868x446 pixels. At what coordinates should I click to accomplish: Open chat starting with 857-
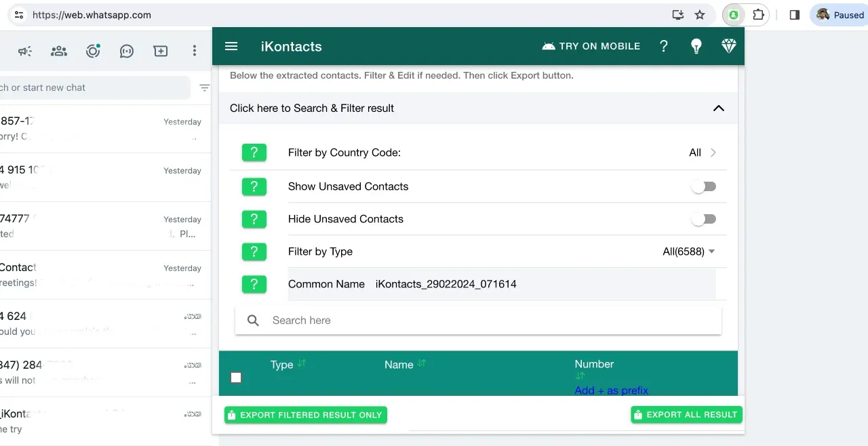105,129
